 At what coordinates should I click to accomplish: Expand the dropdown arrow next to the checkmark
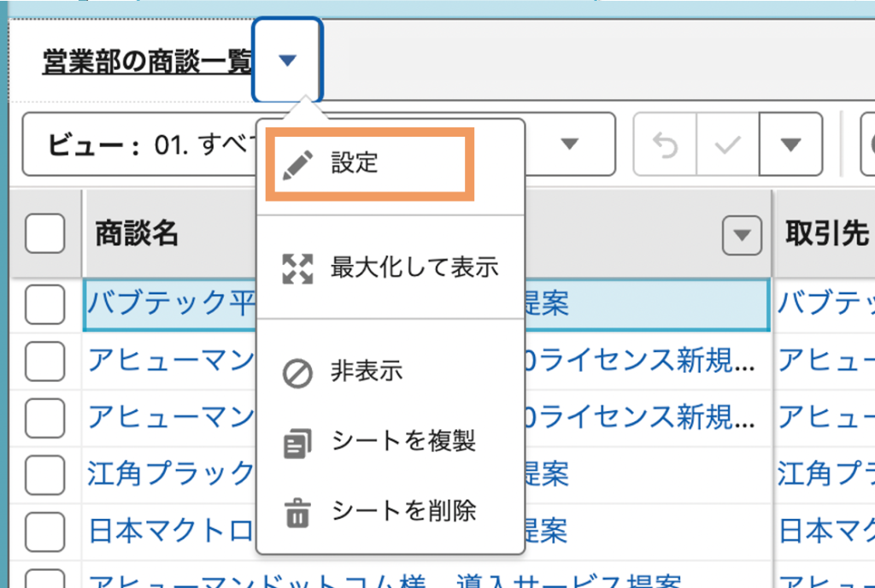click(x=790, y=144)
